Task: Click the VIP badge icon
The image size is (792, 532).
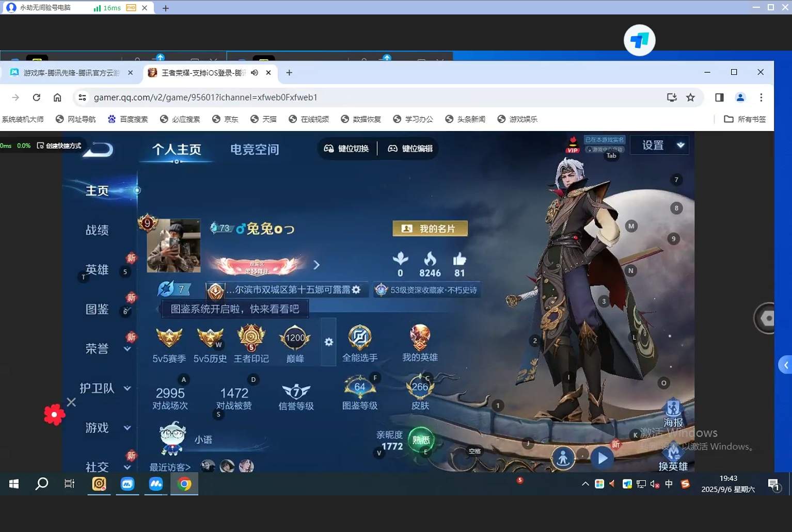Action: point(573,145)
